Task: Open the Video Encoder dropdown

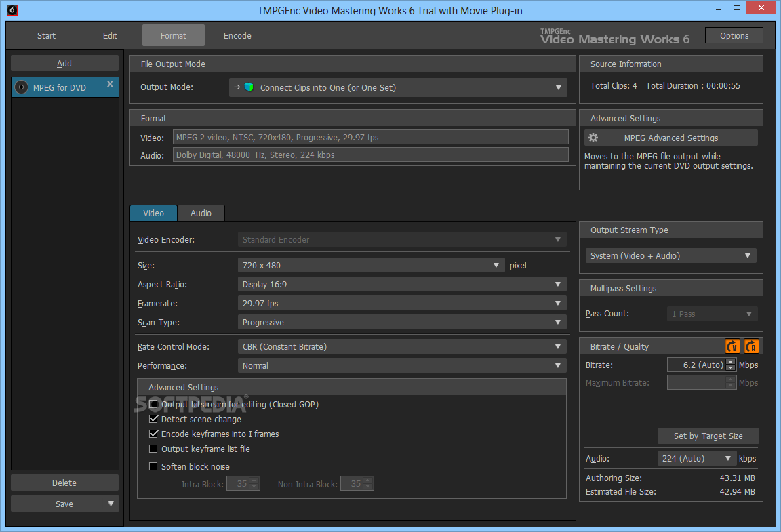Action: 402,240
